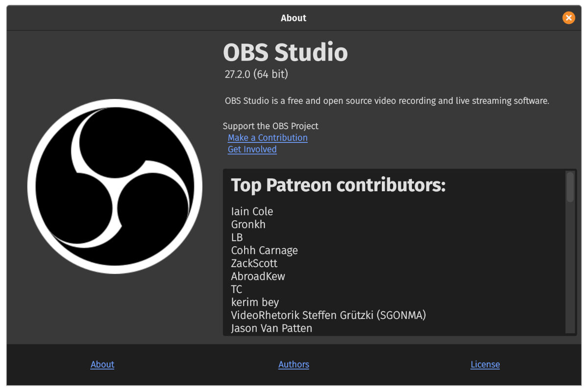This screenshot has height=392, width=588.
Task: Click the Cohh Carnage entry
Action: pos(265,250)
